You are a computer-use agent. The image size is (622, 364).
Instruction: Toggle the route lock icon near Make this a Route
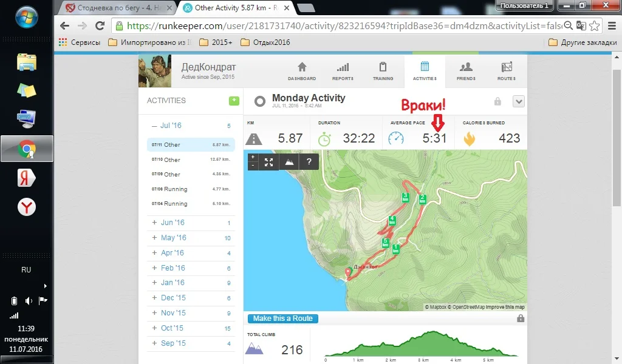pyautogui.click(x=521, y=318)
